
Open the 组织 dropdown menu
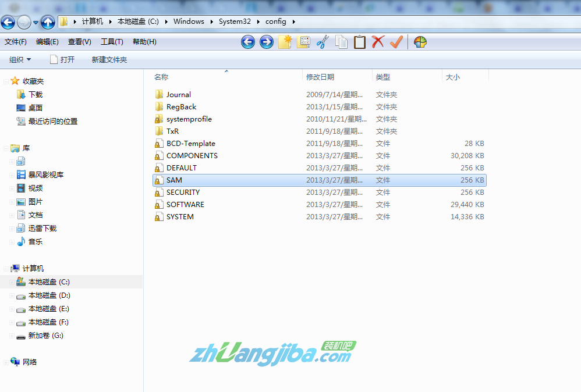[x=20, y=60]
